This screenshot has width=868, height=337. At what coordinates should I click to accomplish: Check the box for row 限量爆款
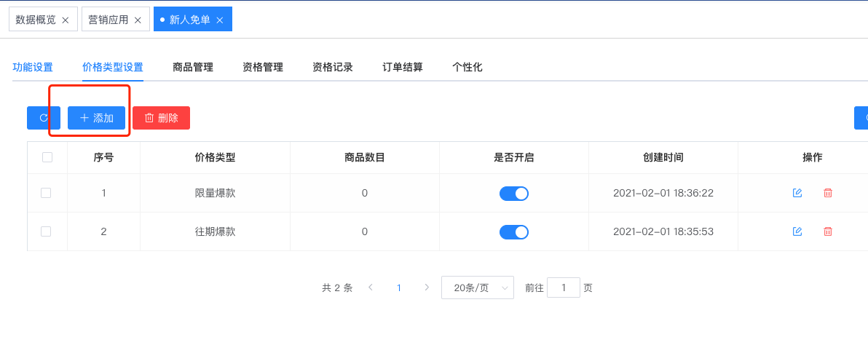pos(46,193)
